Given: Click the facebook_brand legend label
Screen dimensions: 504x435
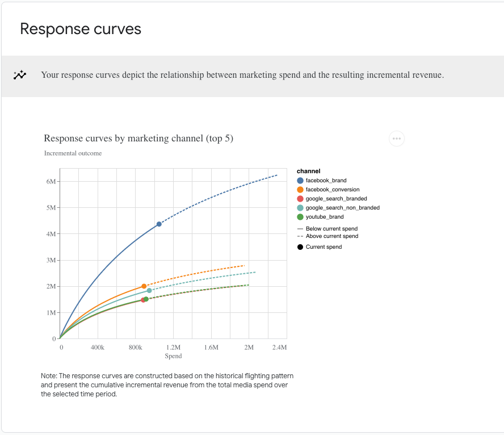Looking at the screenshot, I should click(326, 181).
